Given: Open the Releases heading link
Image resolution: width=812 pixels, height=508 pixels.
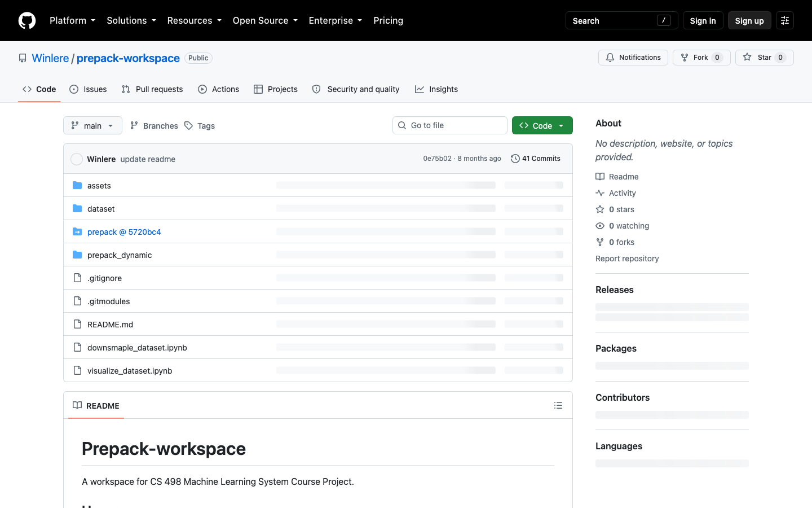Looking at the screenshot, I should (615, 290).
